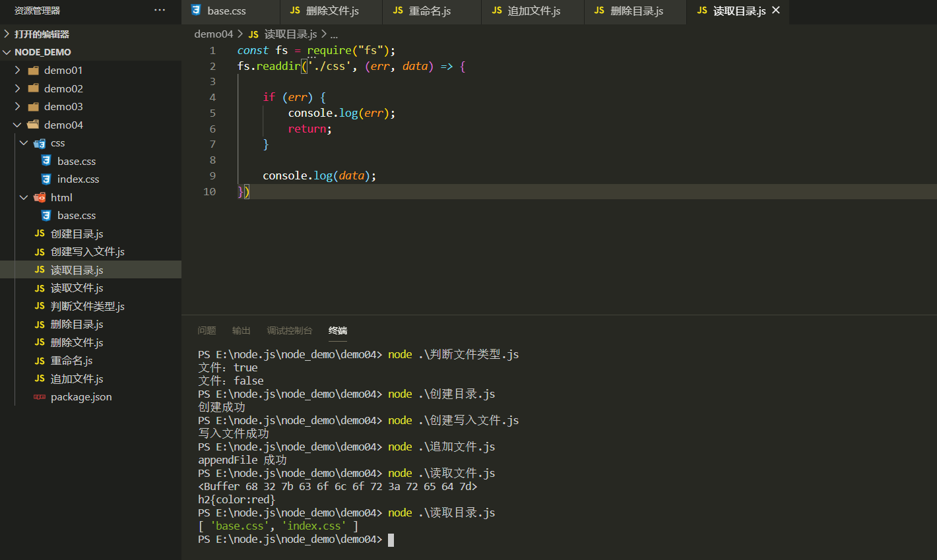937x560 pixels.
Task: Open 读取文件.js from the explorer
Action: coord(77,288)
